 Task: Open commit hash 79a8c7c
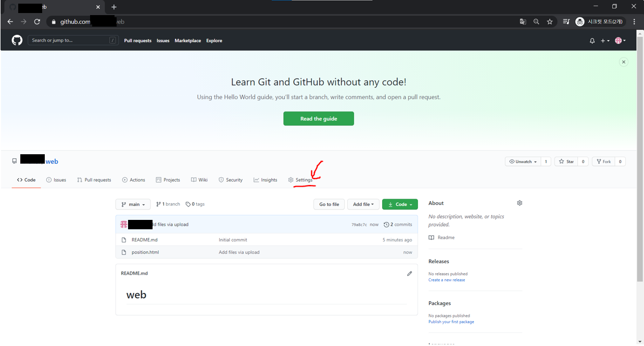point(359,225)
